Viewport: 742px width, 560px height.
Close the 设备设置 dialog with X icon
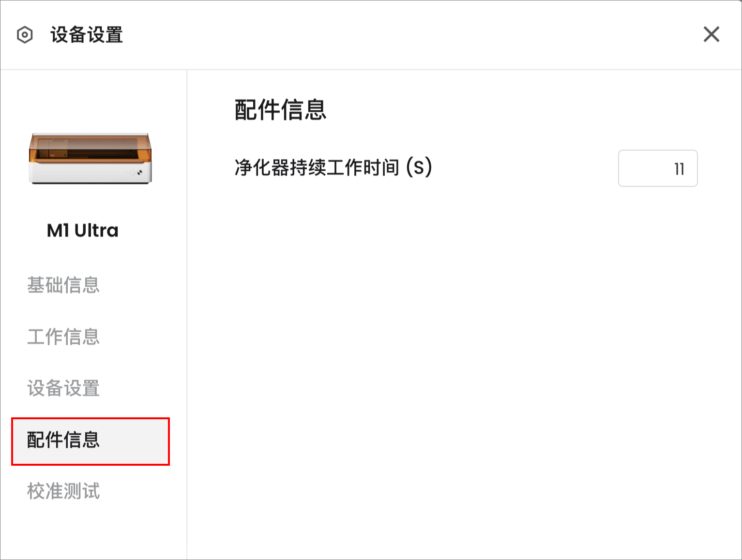711,34
